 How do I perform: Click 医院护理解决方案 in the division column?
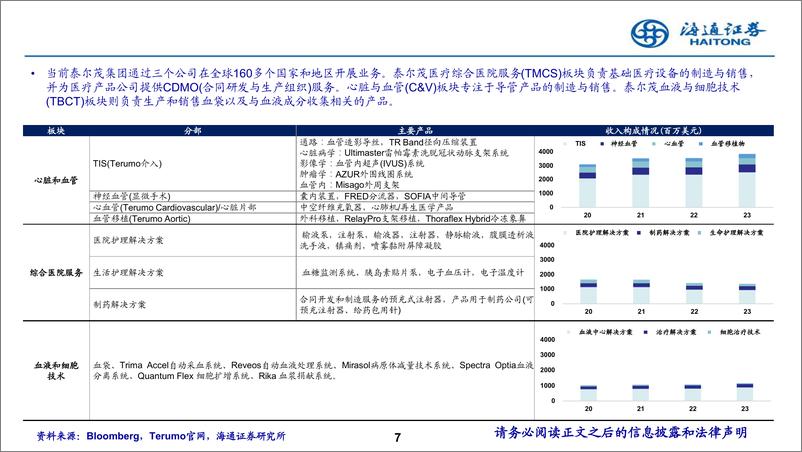point(128,240)
